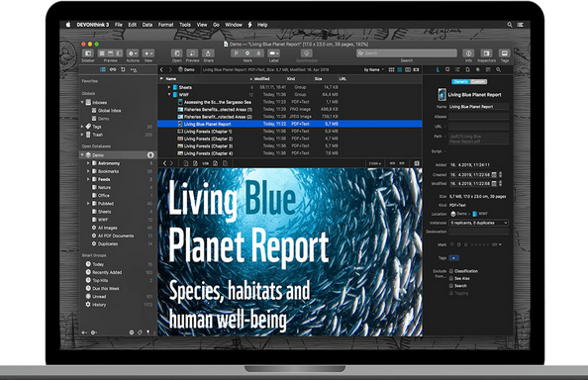588x380 pixels.
Task: Click the Tags toolbar icon
Action: pyautogui.click(x=505, y=53)
